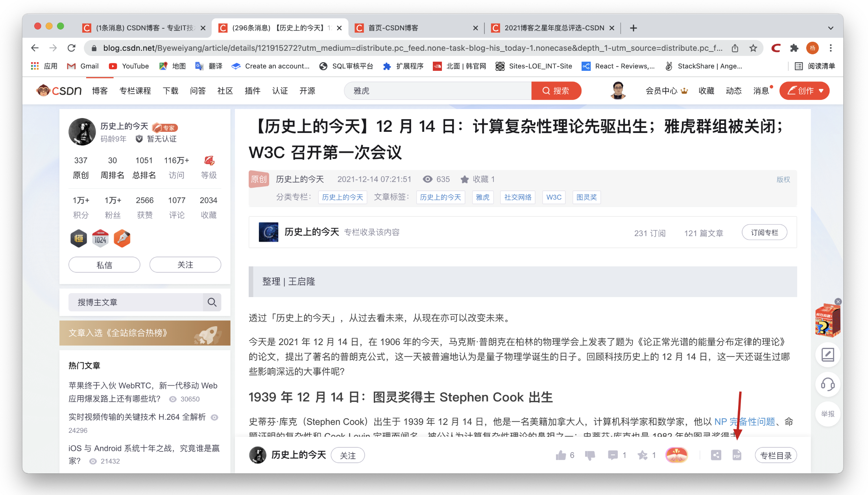Open the 专栏目录 column directory
The height and width of the screenshot is (495, 868).
[x=776, y=455]
